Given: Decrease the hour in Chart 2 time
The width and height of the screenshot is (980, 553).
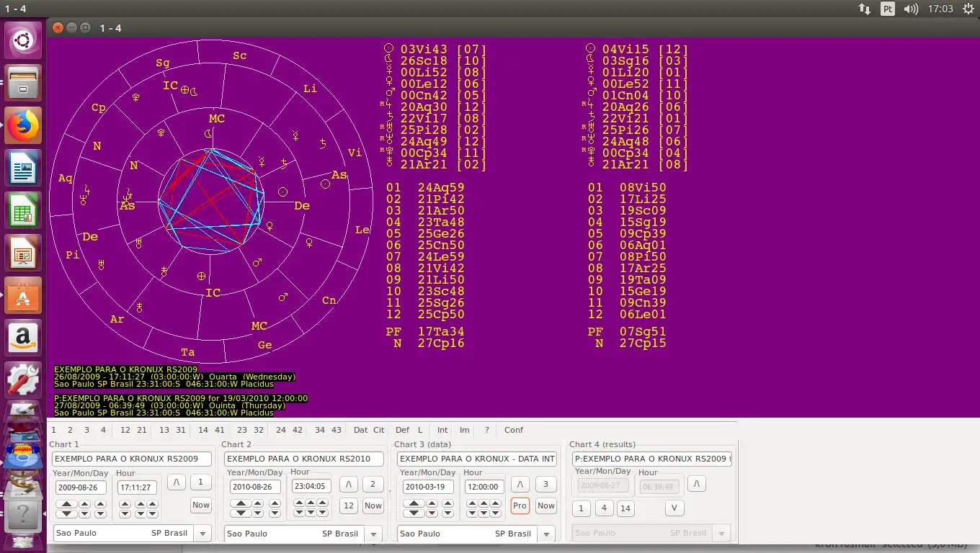Looking at the screenshot, I should click(x=300, y=514).
